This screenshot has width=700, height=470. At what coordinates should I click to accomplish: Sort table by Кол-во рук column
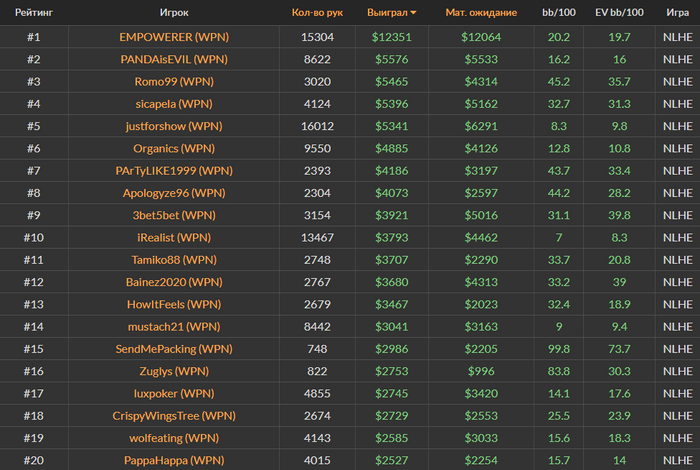[317, 12]
